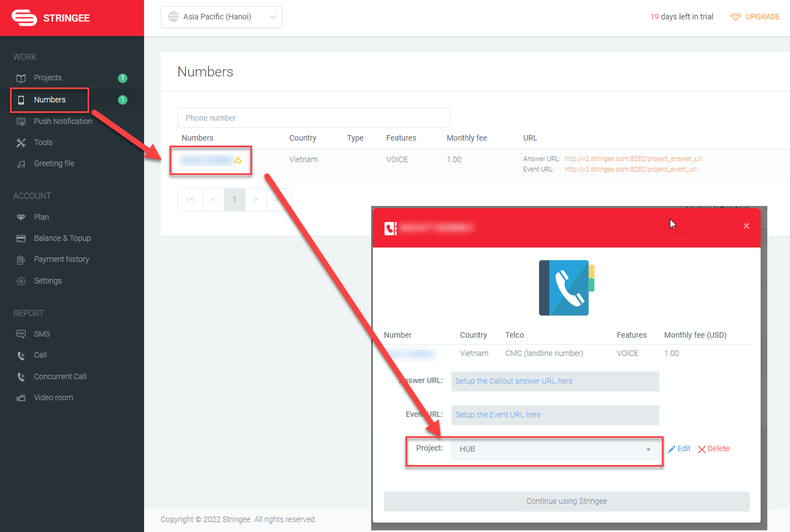Open the Project HUB dropdown

coord(555,450)
